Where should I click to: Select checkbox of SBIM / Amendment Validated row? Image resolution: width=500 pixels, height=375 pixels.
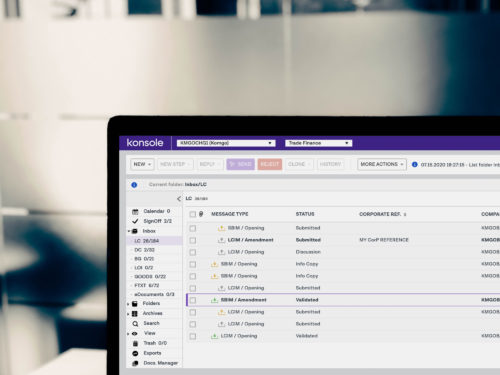[x=193, y=300]
